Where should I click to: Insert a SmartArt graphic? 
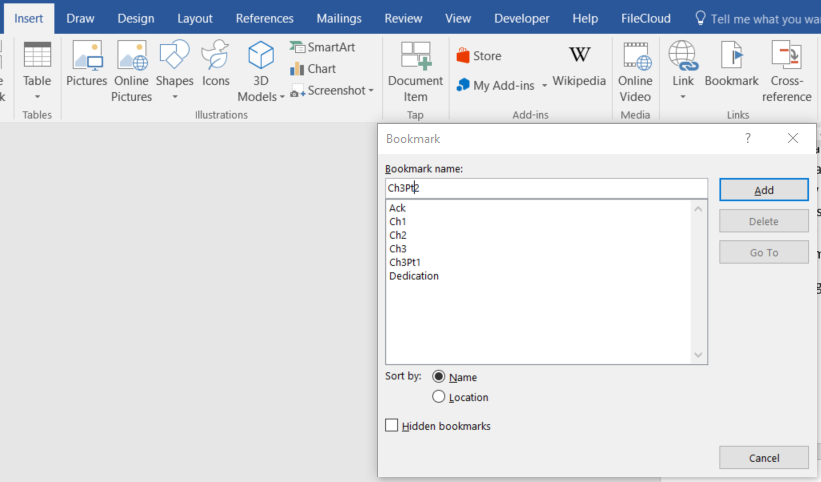coord(322,47)
